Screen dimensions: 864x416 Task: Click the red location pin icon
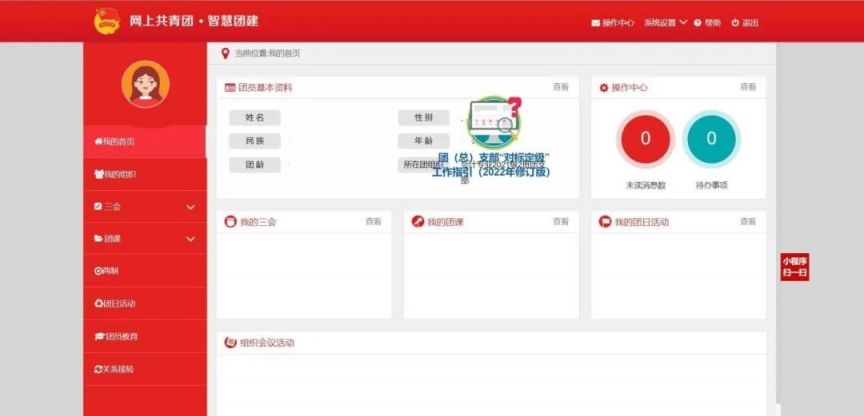tap(225, 53)
